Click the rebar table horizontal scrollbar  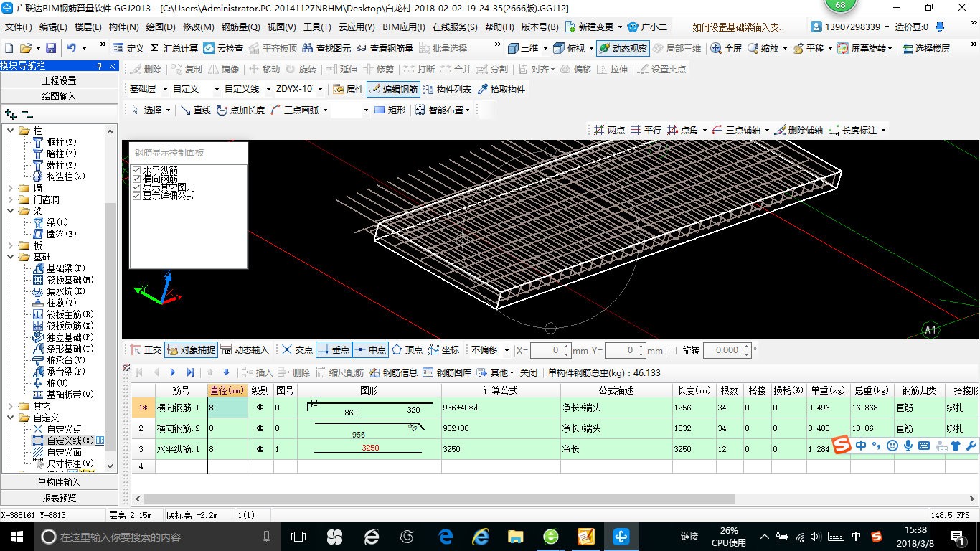pos(439,499)
